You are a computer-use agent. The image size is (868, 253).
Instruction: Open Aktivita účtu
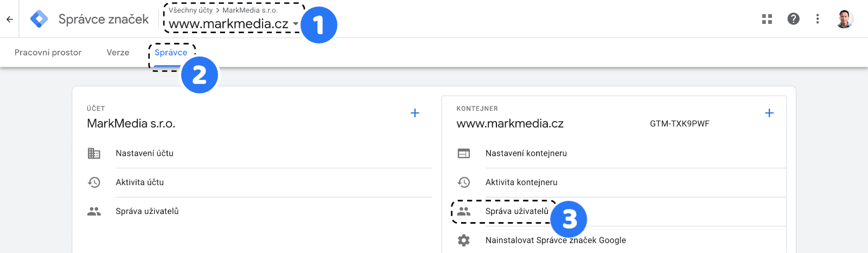139,182
